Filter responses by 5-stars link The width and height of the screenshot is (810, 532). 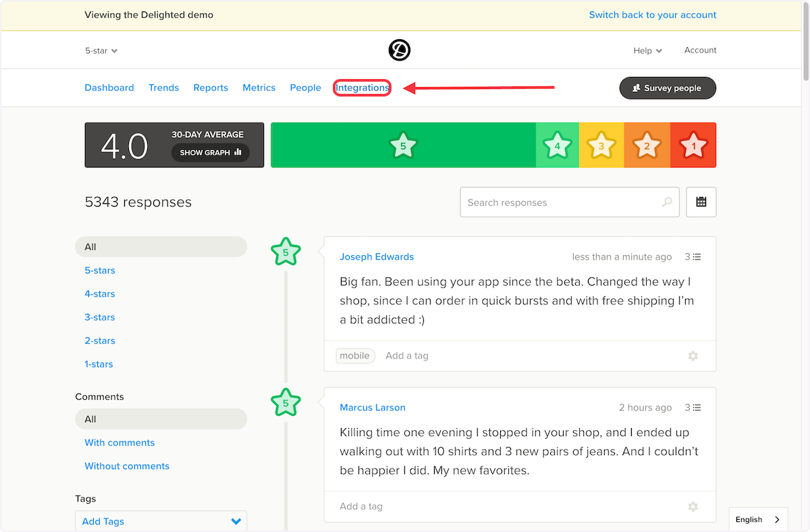[100, 270]
